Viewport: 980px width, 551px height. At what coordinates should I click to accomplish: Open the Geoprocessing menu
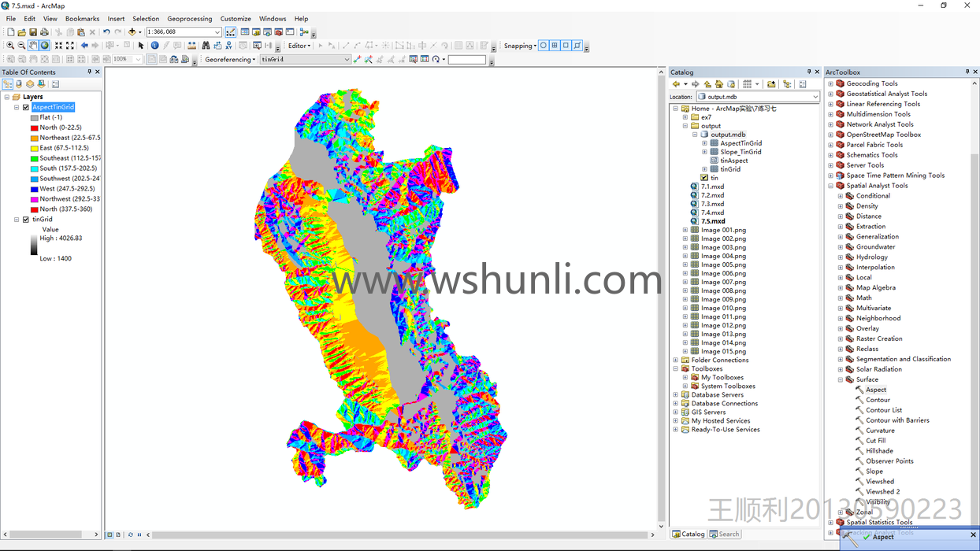[x=189, y=19]
